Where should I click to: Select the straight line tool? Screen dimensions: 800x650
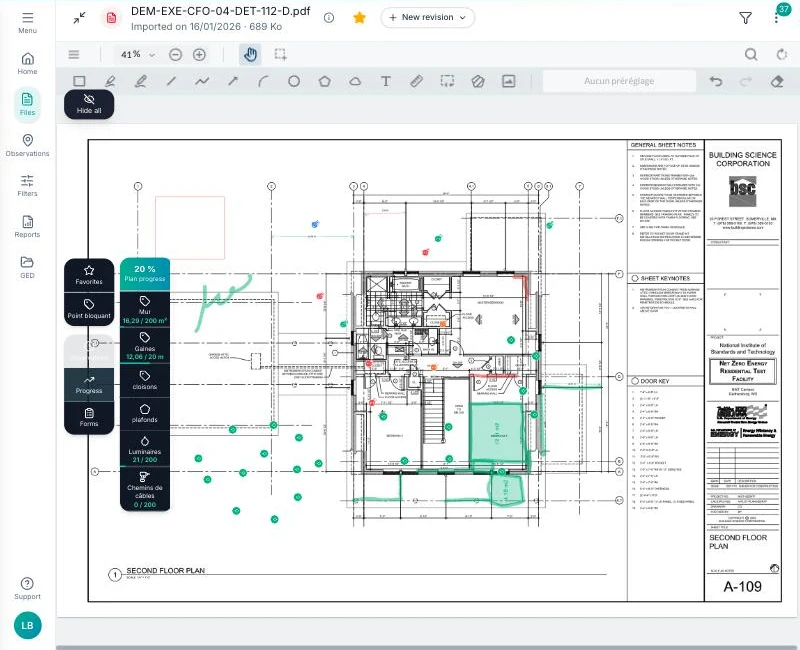171,81
